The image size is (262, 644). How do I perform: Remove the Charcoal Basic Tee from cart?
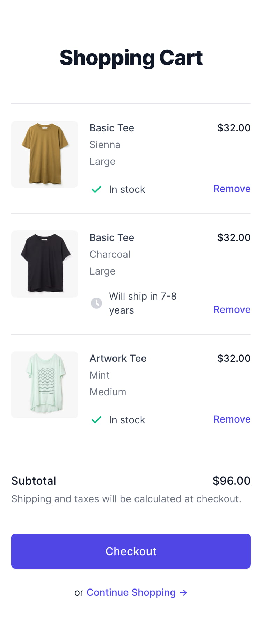click(232, 309)
